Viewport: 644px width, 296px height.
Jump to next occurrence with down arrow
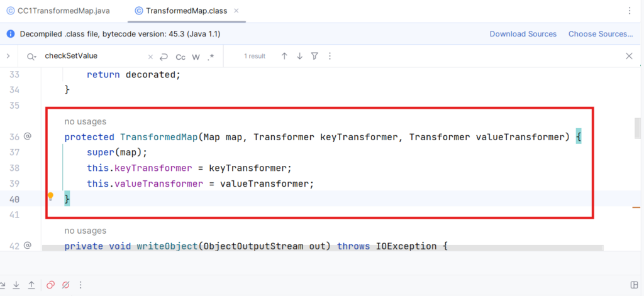[x=299, y=56]
